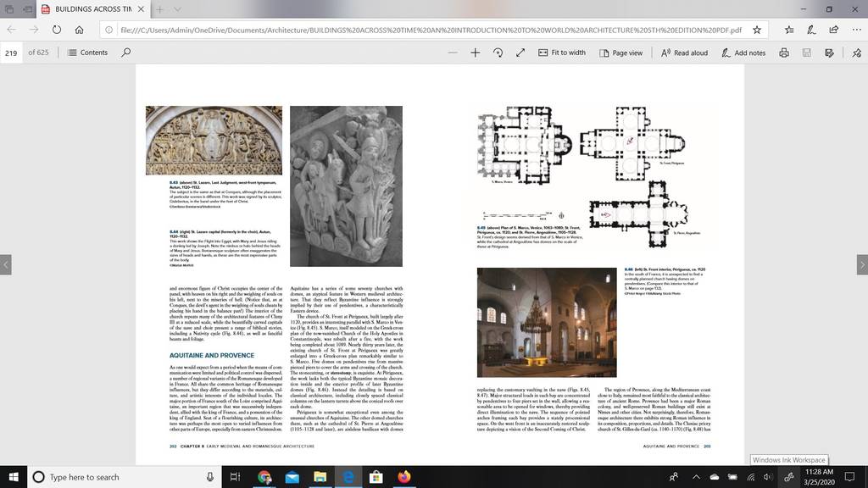The image size is (868, 488).
Task: Add this page to favorites with star
Action: [x=757, y=30]
